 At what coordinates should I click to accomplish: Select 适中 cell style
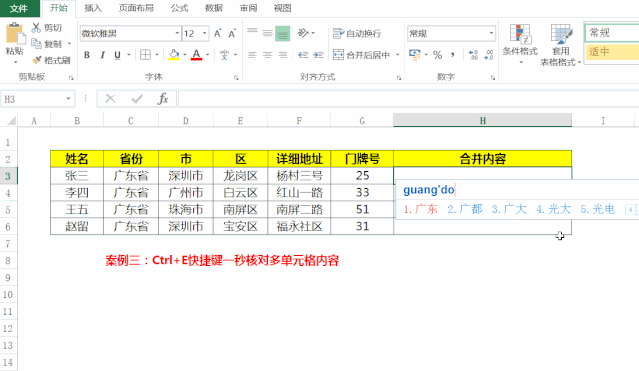point(612,52)
